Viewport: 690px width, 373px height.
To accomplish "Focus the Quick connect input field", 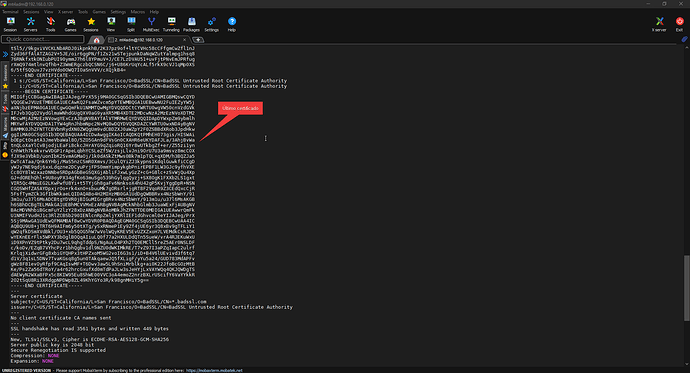I will 43,39.
